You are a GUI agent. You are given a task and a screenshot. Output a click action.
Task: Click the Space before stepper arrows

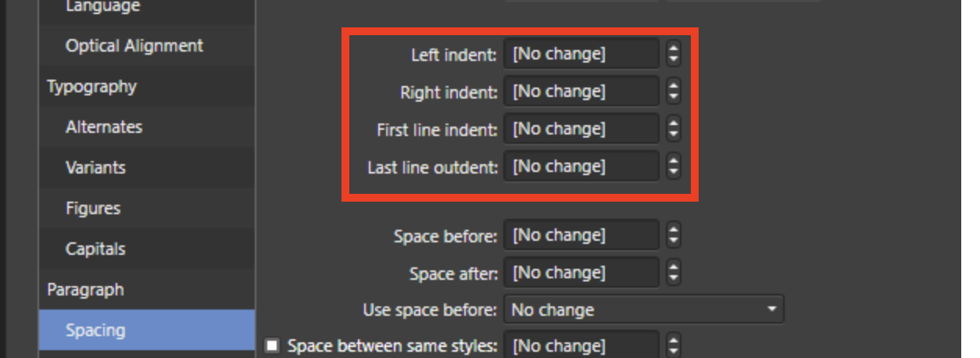pyautogui.click(x=673, y=235)
